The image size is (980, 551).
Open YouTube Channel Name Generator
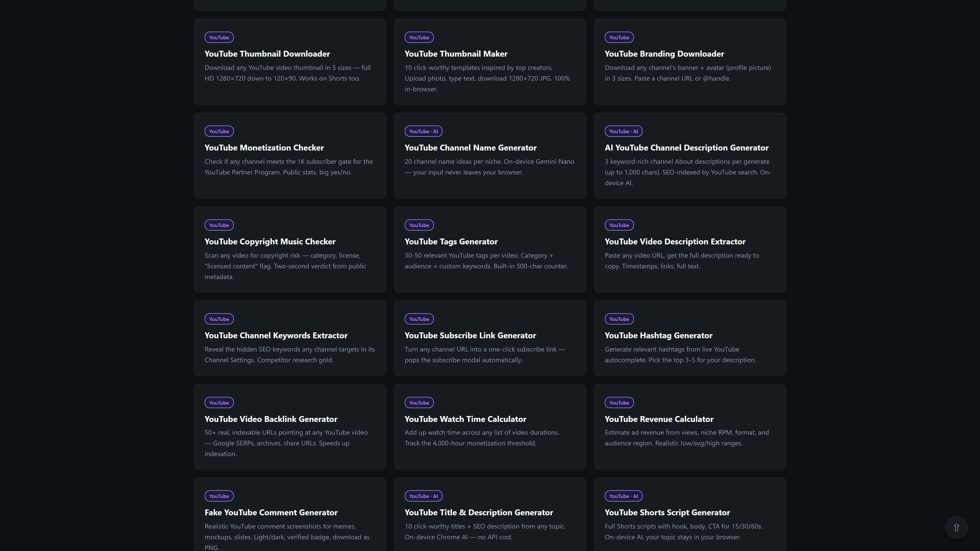[470, 148]
